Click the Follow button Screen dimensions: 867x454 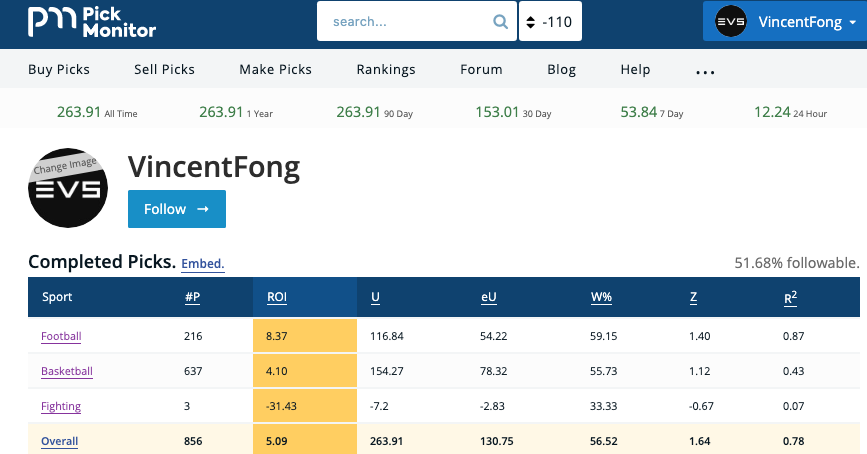pyautogui.click(x=177, y=209)
